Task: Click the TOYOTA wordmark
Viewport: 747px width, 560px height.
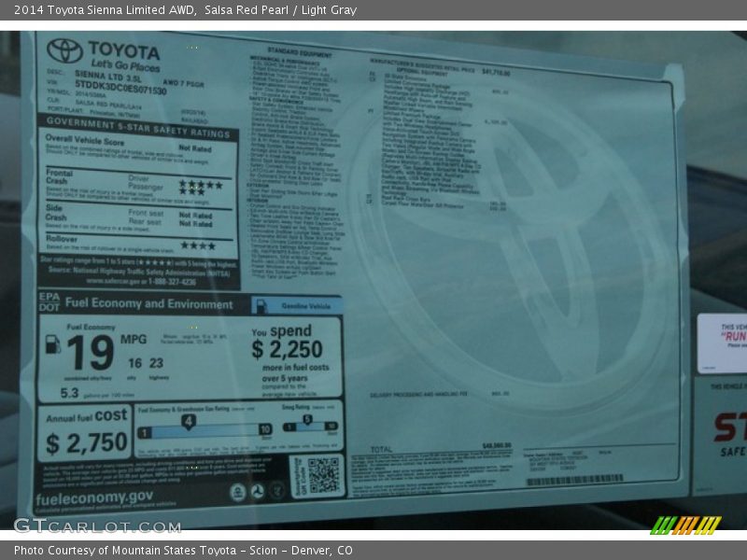Action: click(124, 50)
